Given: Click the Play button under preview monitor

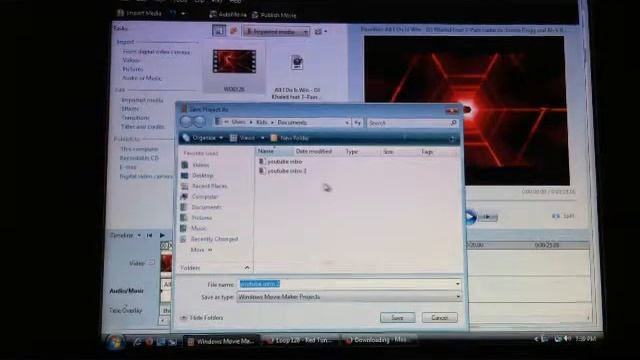Looking at the screenshot, I should (x=470, y=217).
